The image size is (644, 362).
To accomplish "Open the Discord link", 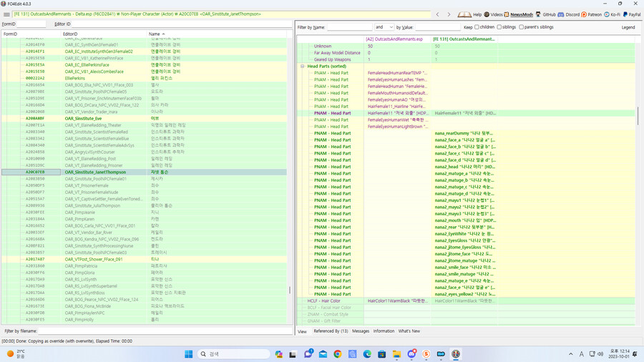I will [x=568, y=14].
